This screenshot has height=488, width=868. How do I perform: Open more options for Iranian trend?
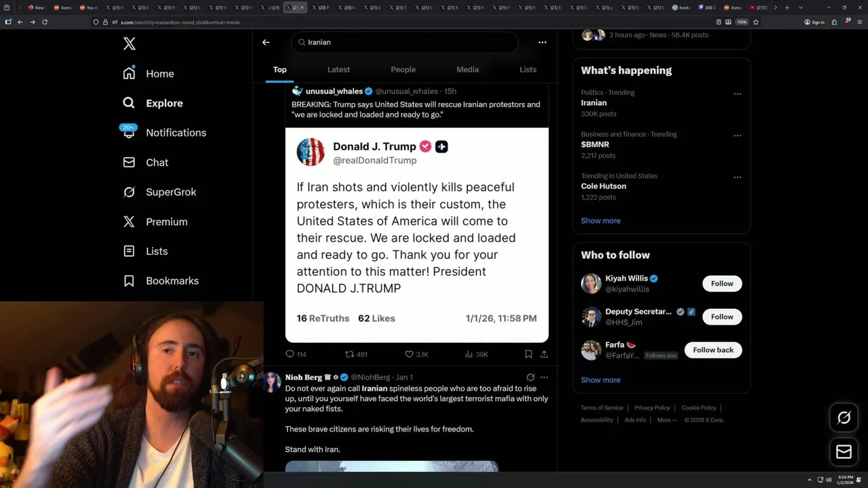click(x=737, y=94)
